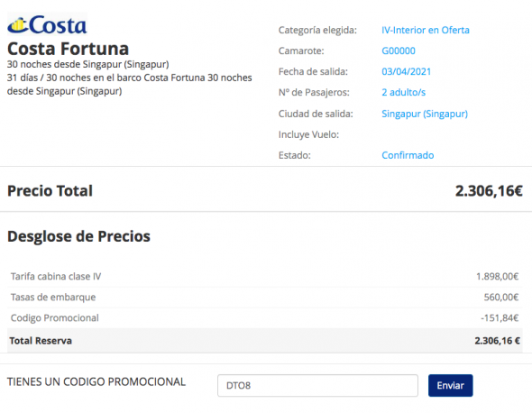The image size is (532, 413).
Task: Select the cabin number G00000
Action: (399, 50)
